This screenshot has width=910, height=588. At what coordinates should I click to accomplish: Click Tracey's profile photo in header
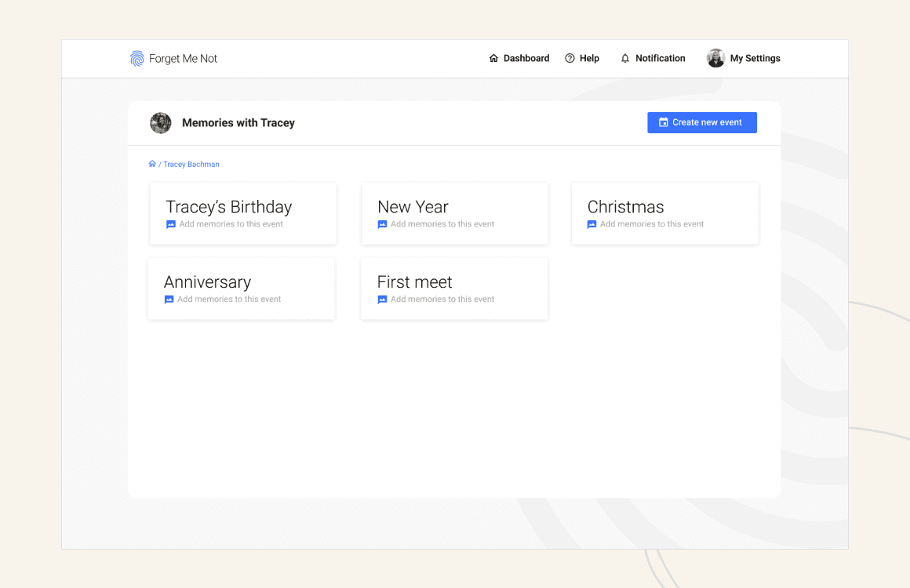(x=161, y=123)
